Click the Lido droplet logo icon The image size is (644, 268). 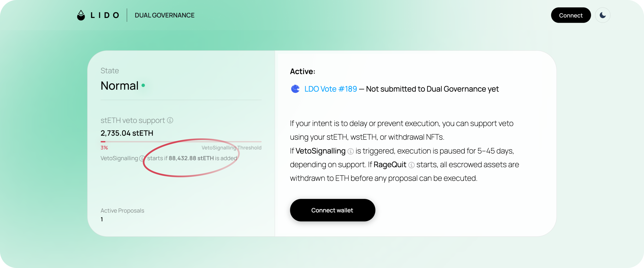point(81,15)
